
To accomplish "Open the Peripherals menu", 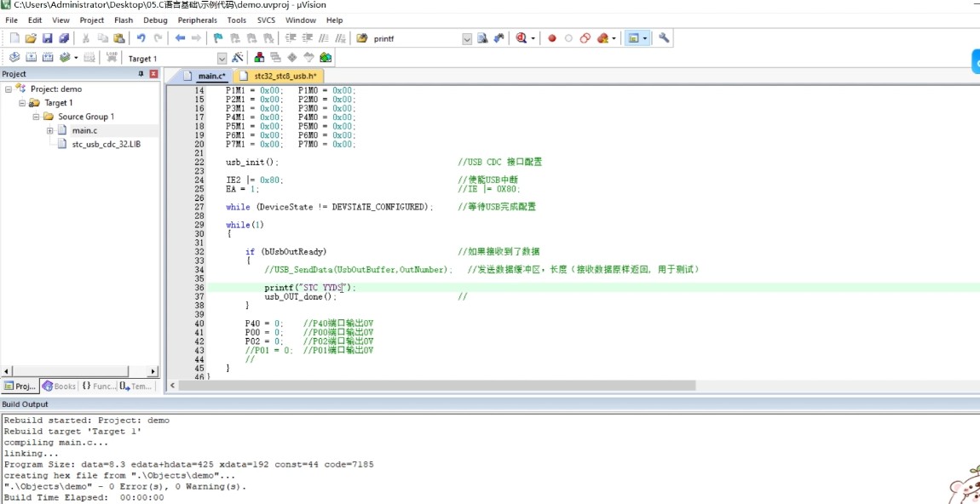I will click(197, 20).
